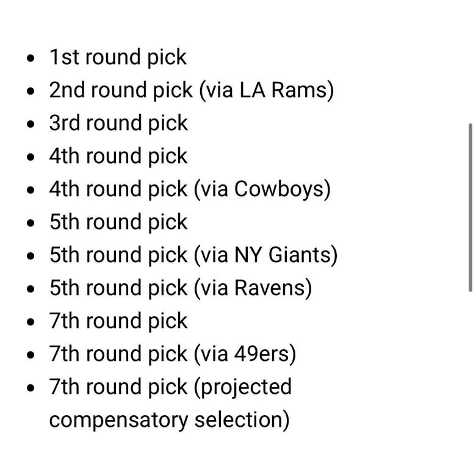476x458 pixels.
Task: Click the vertical scrollbar thumb on the right
Action: [x=470, y=208]
